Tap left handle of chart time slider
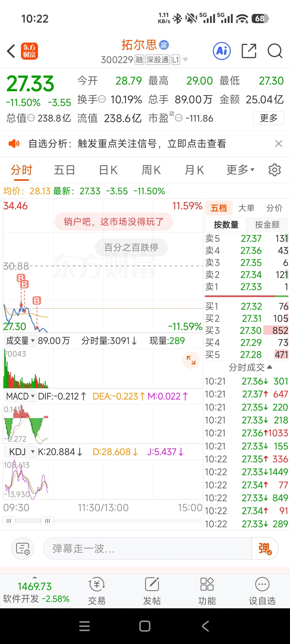 9,521
